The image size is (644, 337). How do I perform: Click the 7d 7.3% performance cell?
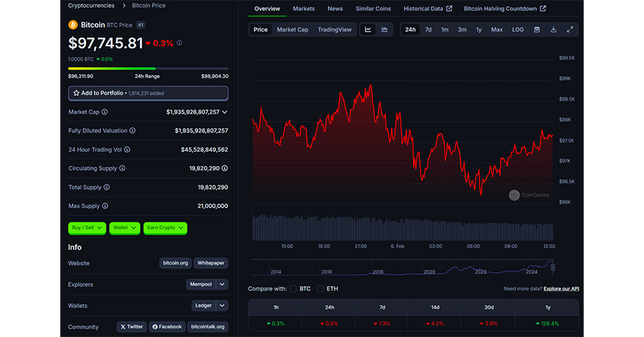click(382, 323)
